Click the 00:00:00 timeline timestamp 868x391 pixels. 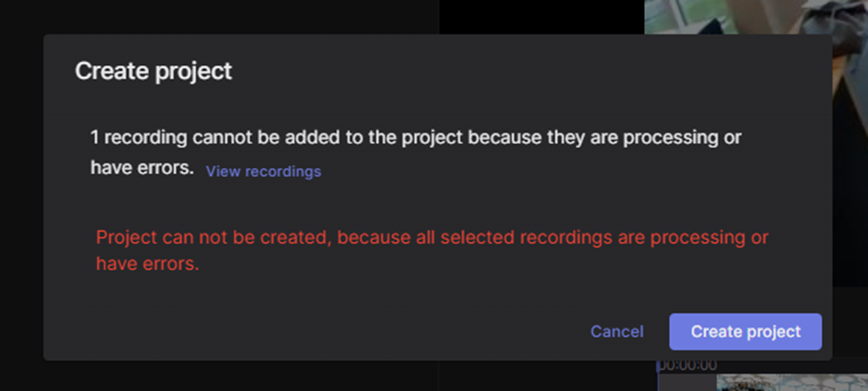click(x=686, y=366)
